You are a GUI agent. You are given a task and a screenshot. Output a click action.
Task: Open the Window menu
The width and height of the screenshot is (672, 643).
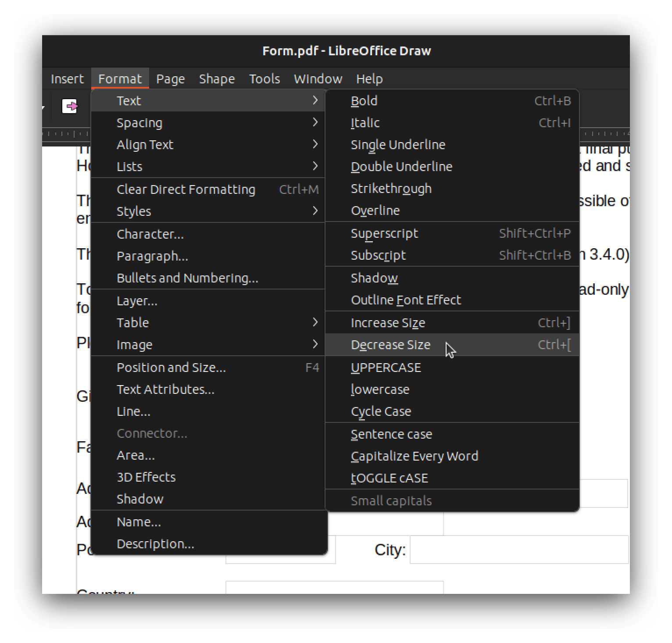(318, 79)
